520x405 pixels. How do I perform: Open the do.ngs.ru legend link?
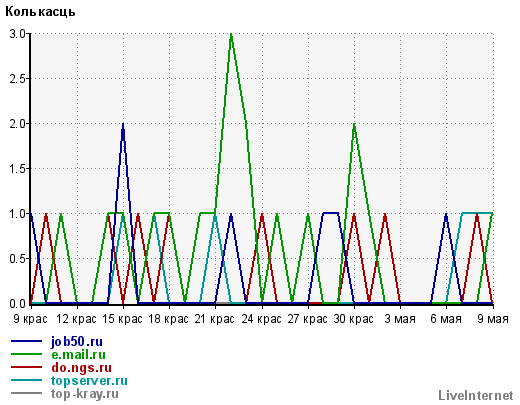81,368
